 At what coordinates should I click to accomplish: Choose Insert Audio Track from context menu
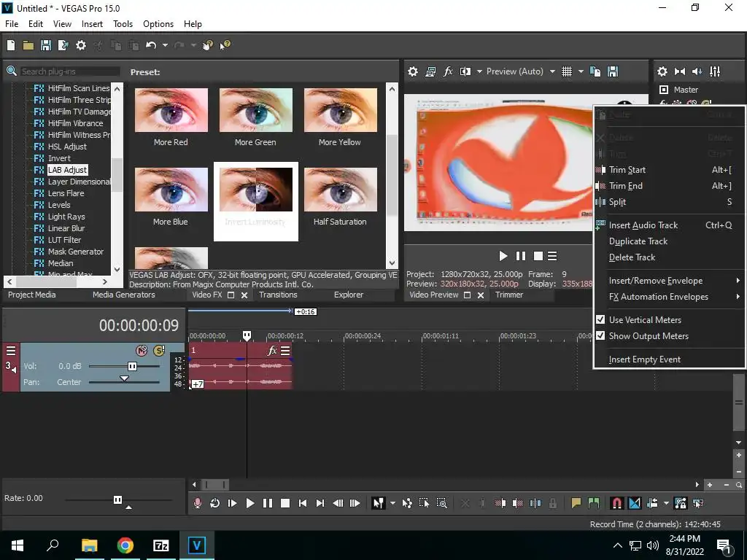point(670,225)
